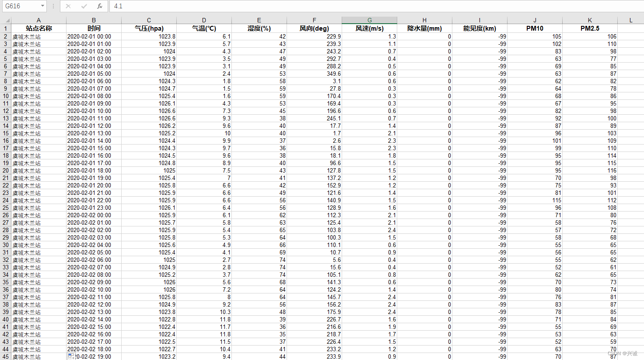The height and width of the screenshot is (360, 644).
Task: Click temperature cell 11.8 in row 40
Action: pos(204,319)
